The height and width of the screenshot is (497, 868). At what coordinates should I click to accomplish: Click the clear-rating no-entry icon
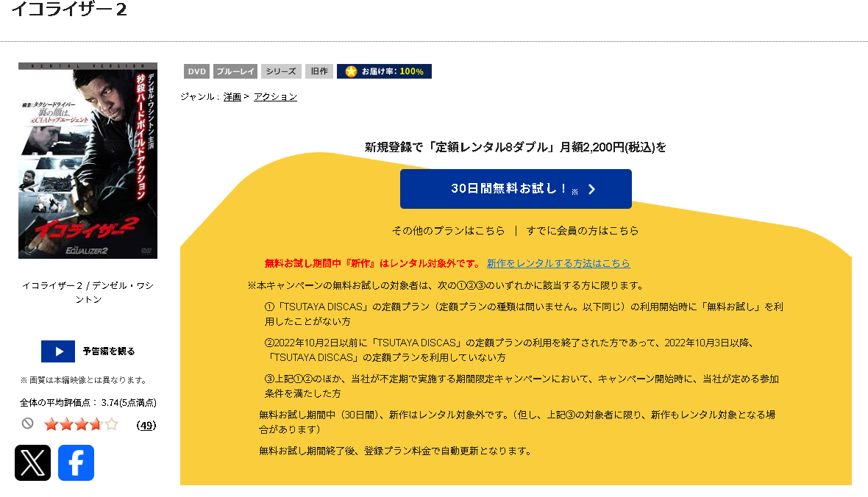[x=28, y=424]
